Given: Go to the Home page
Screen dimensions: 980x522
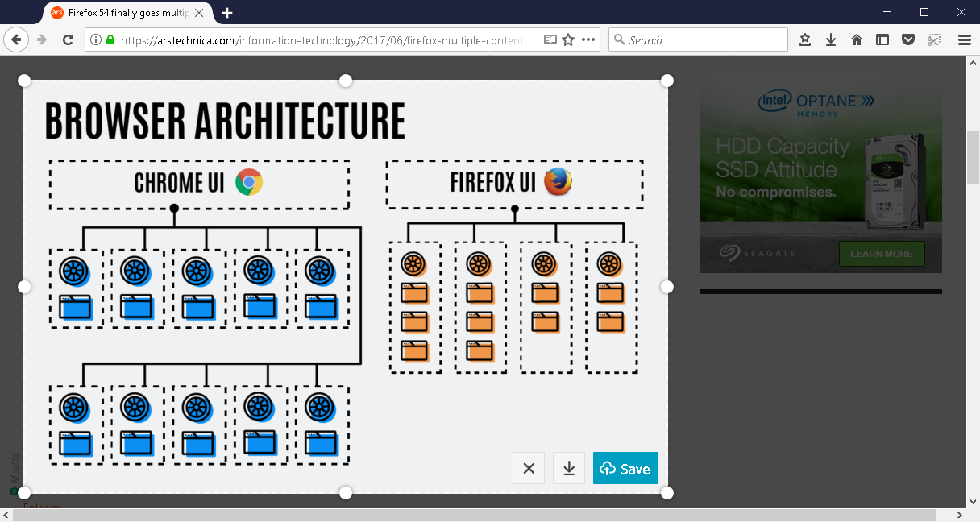Looking at the screenshot, I should coord(857,39).
